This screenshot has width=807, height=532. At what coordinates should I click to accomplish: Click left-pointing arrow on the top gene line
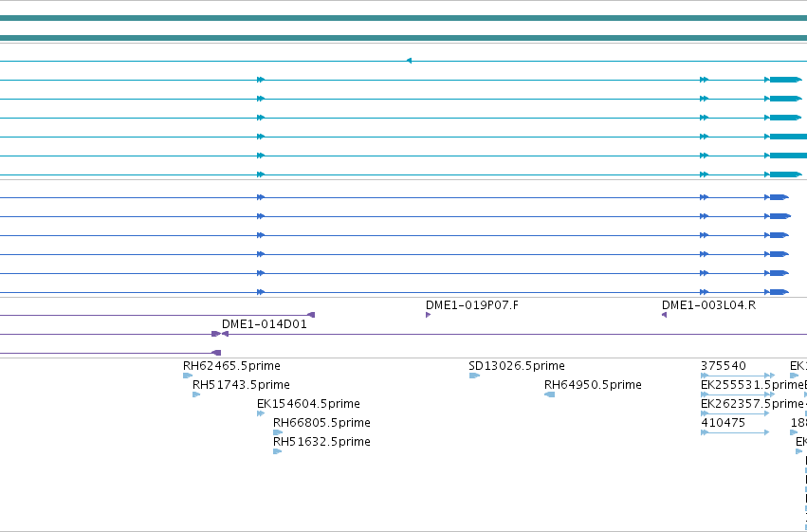click(x=409, y=61)
